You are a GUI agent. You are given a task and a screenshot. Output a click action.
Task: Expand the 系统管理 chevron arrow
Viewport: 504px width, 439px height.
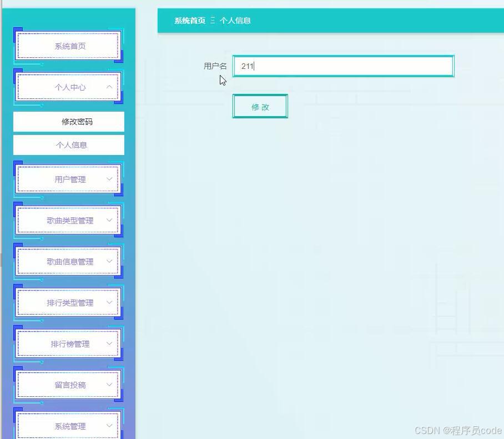pyautogui.click(x=109, y=426)
